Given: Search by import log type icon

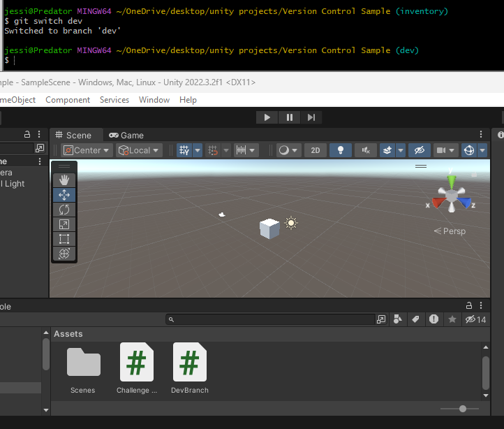Looking at the screenshot, I should click(x=433, y=319).
